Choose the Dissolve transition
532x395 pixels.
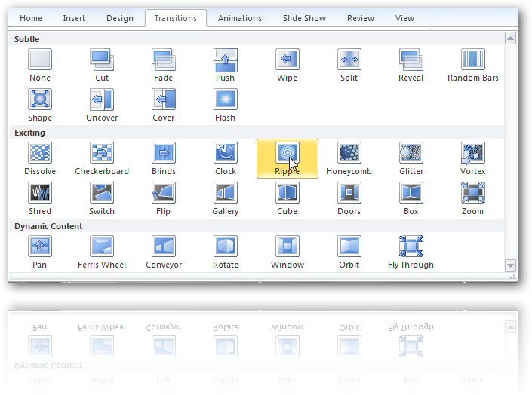(40, 158)
